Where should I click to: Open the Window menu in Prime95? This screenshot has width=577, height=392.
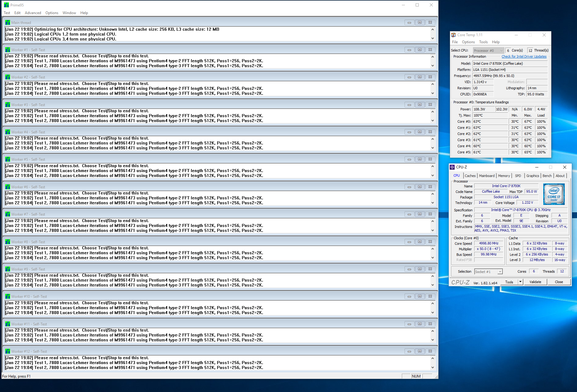click(69, 13)
